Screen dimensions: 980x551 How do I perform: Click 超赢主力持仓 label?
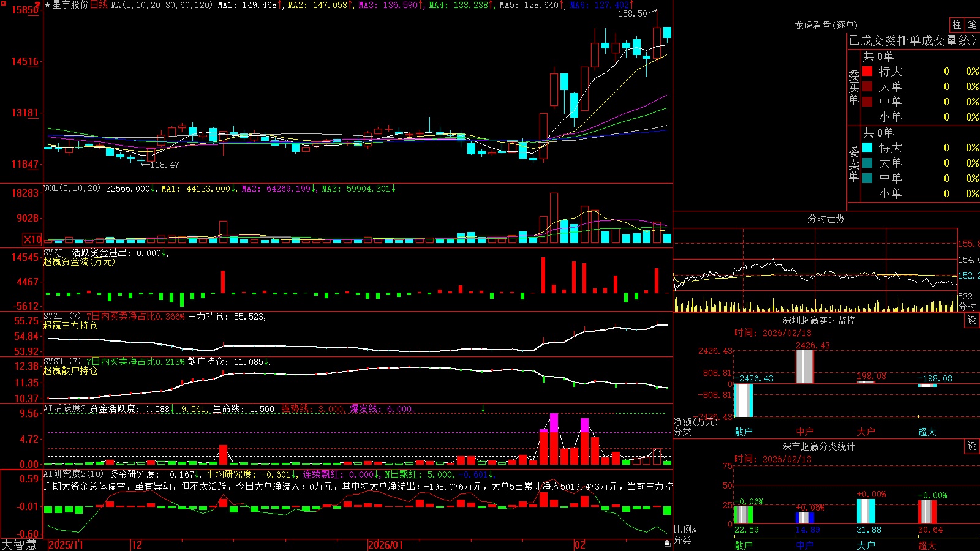pos(70,325)
